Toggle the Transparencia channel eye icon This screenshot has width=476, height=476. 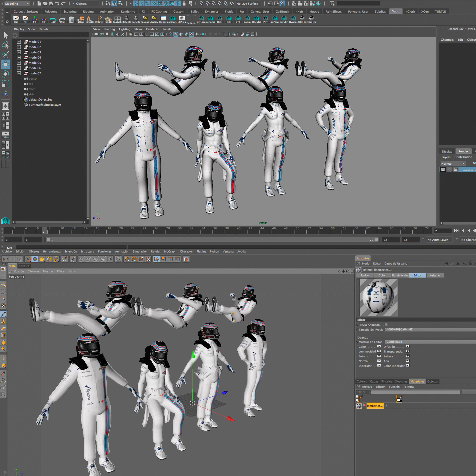tap(407, 351)
